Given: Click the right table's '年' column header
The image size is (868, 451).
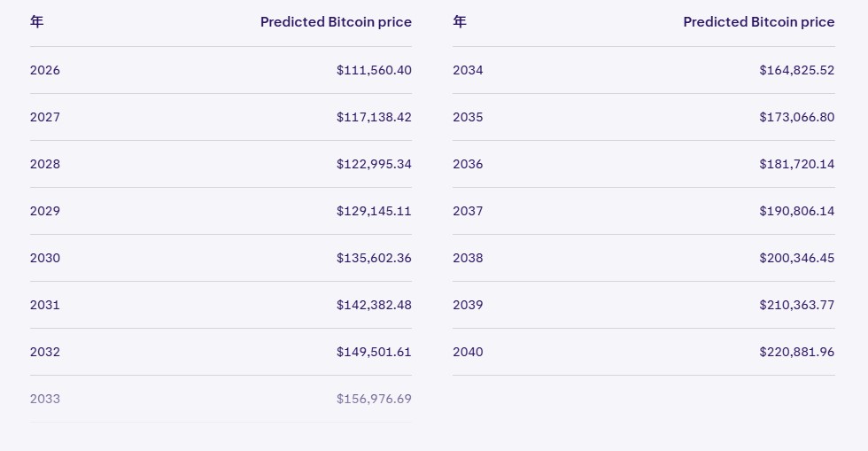Looking at the screenshot, I should [459, 22].
